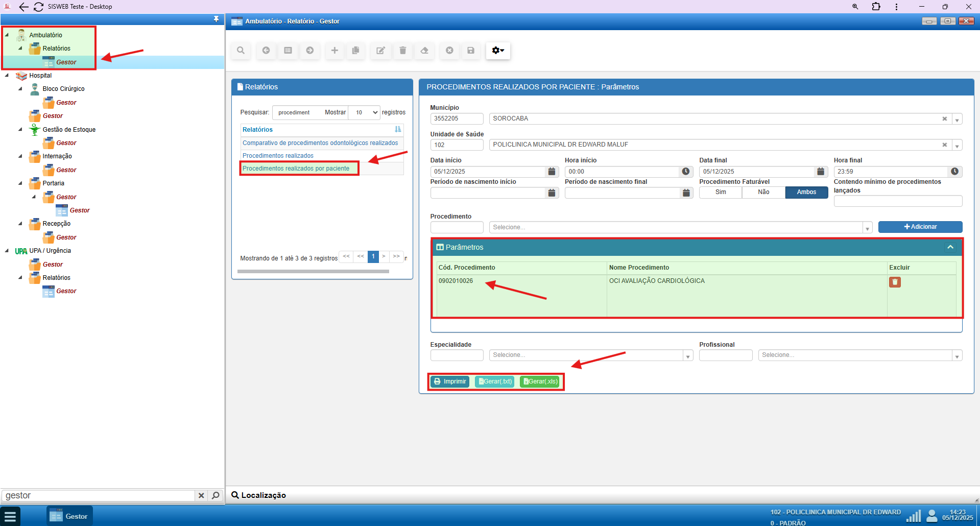Click the horizontal scrollbar in Relatórios panel
Viewport: 980px width, 526px height.
click(x=313, y=272)
